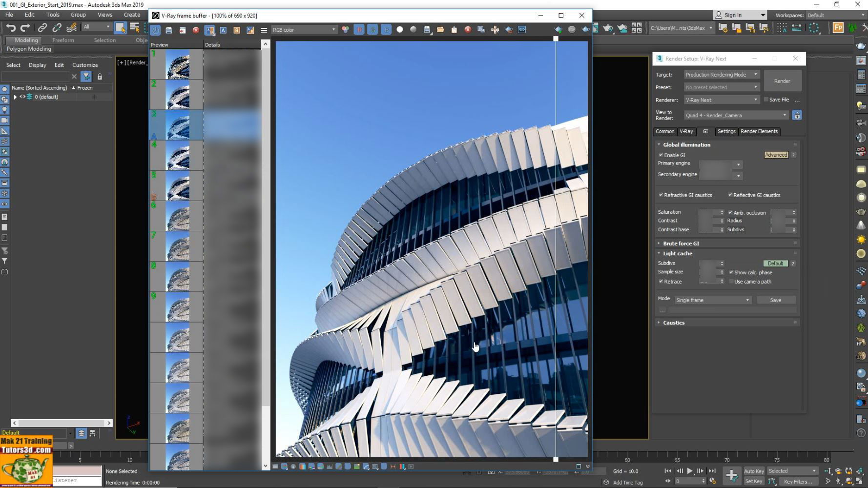Open the RGB color channel dropdown
The height and width of the screenshot is (488, 868).
[x=304, y=30]
